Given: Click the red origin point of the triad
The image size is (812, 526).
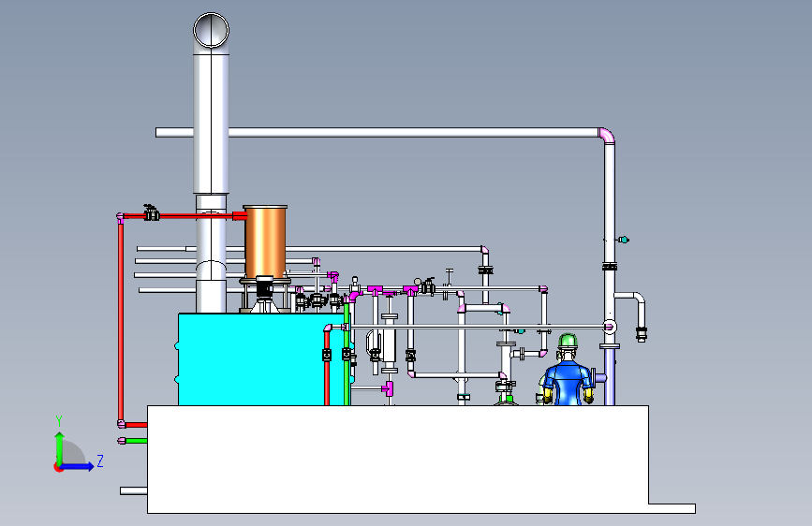Looking at the screenshot, I should [58, 467].
